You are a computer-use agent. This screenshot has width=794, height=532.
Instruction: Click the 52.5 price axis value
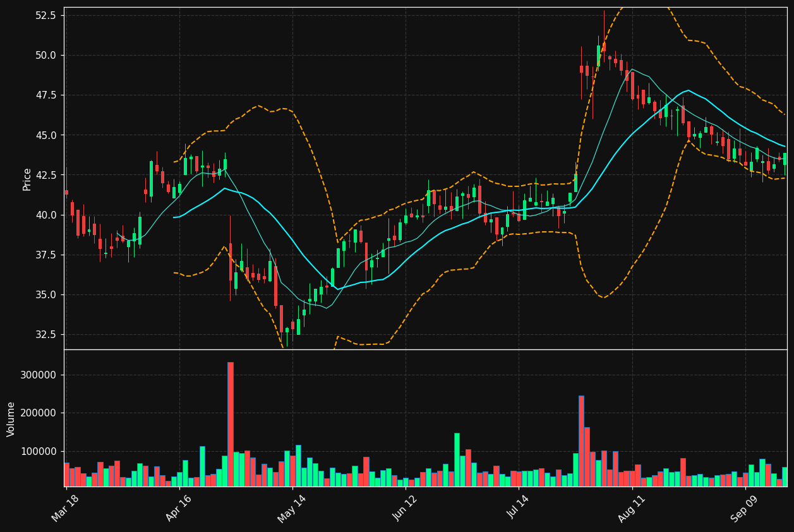click(46, 15)
